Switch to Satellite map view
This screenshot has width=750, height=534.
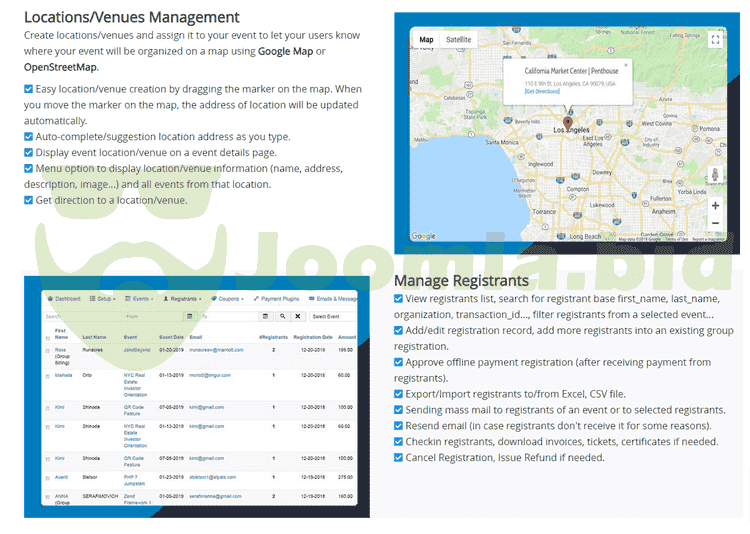(x=459, y=40)
